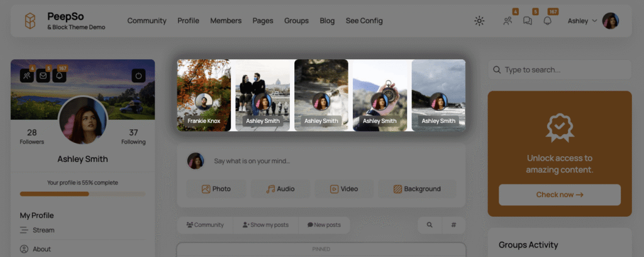
Task: Toggle the New posts filter
Action: tap(324, 225)
